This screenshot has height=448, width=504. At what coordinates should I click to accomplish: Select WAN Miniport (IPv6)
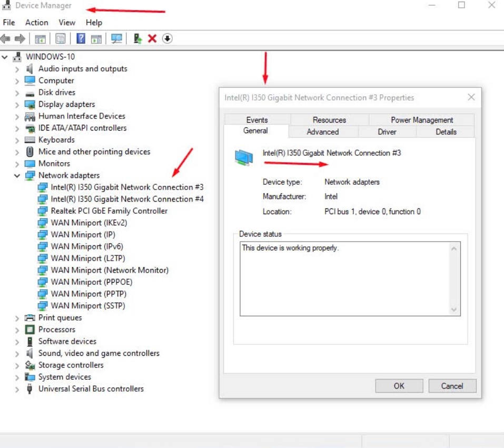[87, 246]
